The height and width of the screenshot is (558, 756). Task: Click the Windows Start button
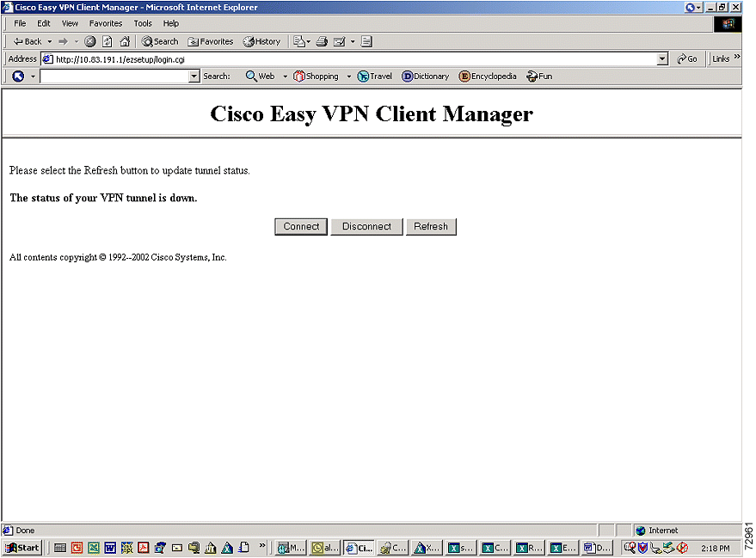[x=22, y=548]
